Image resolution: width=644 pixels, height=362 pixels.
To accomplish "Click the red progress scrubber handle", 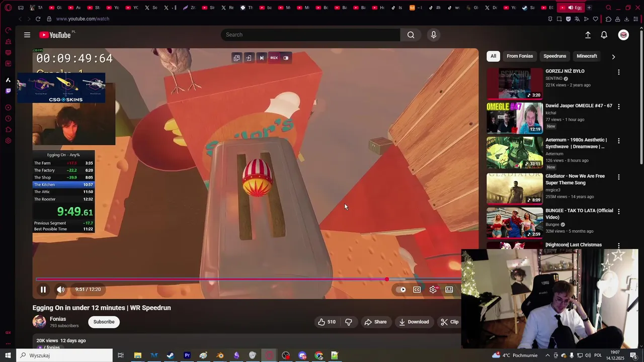I will click(x=387, y=279).
